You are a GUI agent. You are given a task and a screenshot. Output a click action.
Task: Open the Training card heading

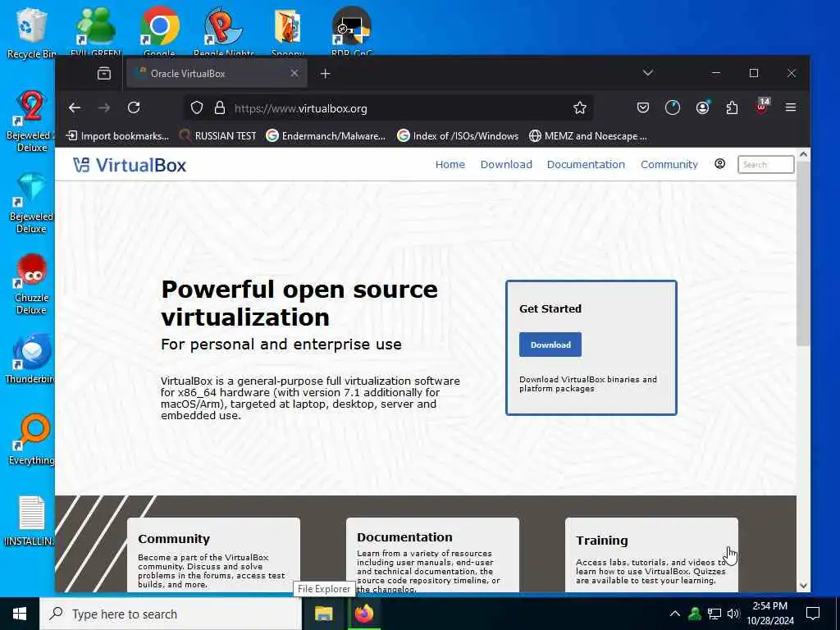pyautogui.click(x=601, y=540)
